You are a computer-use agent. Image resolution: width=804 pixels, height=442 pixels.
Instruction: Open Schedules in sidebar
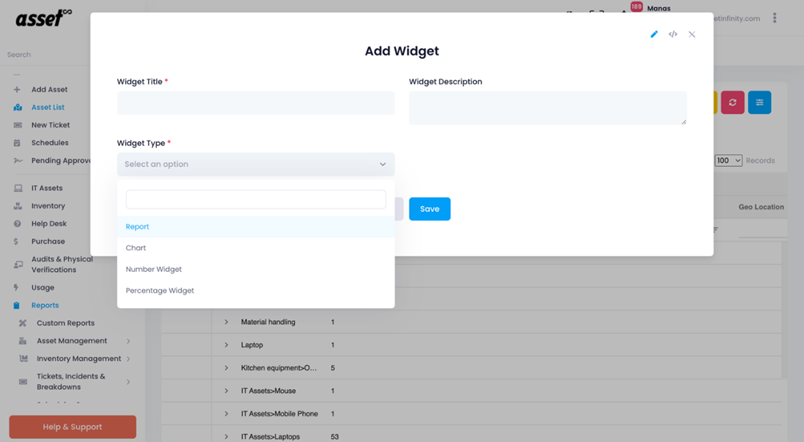[x=50, y=143]
